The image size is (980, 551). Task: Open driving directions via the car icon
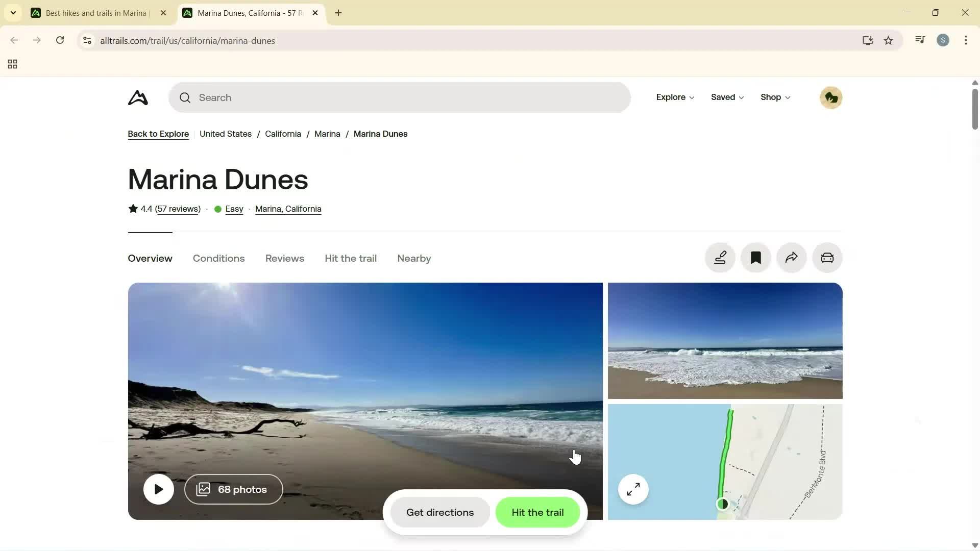(827, 258)
